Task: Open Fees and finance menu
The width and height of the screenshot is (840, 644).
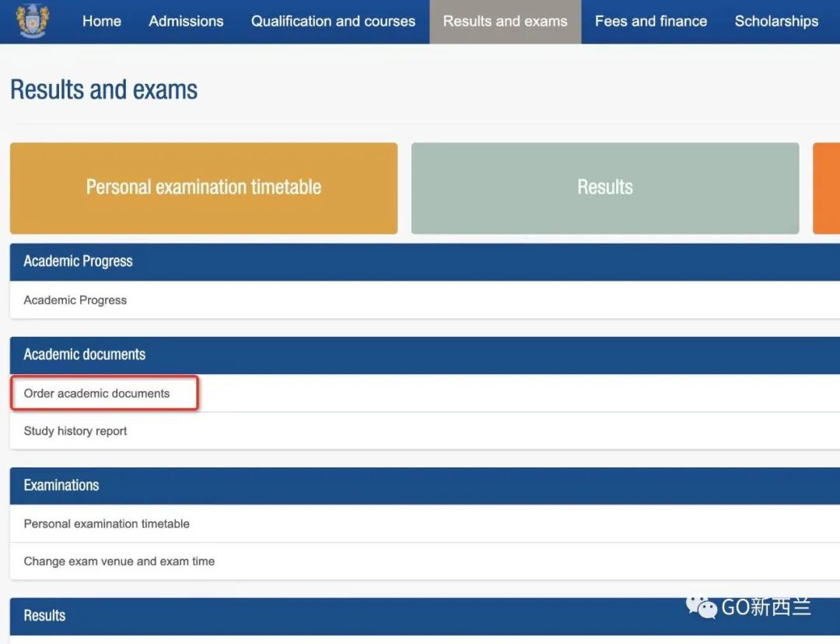Action: pos(651,21)
